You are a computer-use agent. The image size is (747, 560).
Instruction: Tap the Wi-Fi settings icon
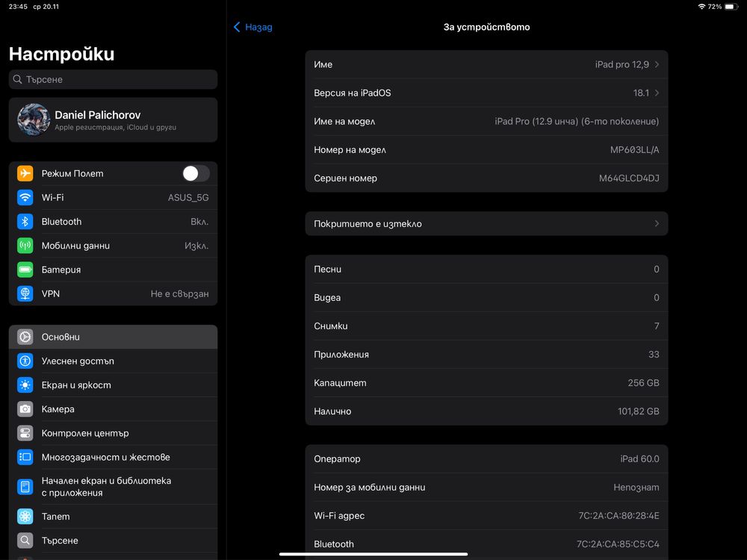[x=25, y=197]
